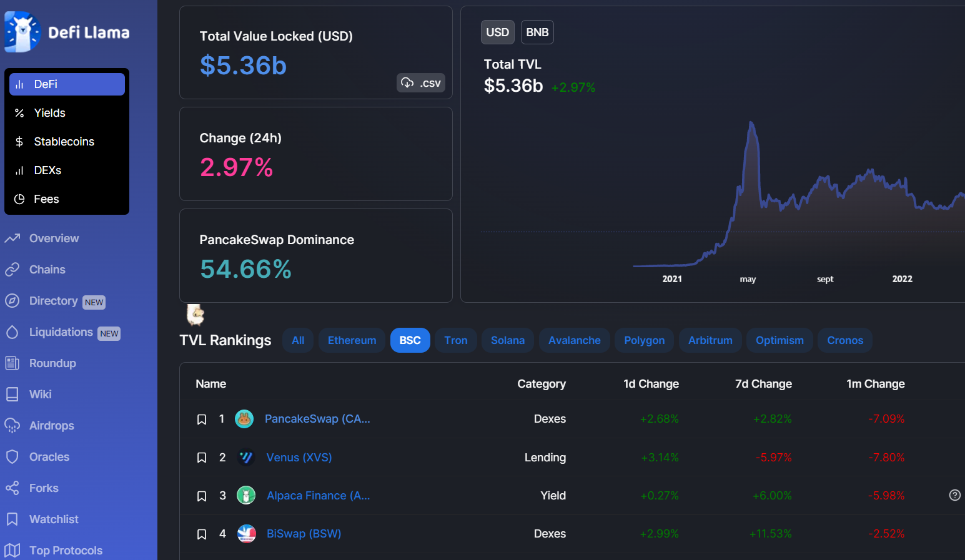The image size is (965, 560).
Task: Click the help icon in Alpaca row
Action: [x=954, y=495]
